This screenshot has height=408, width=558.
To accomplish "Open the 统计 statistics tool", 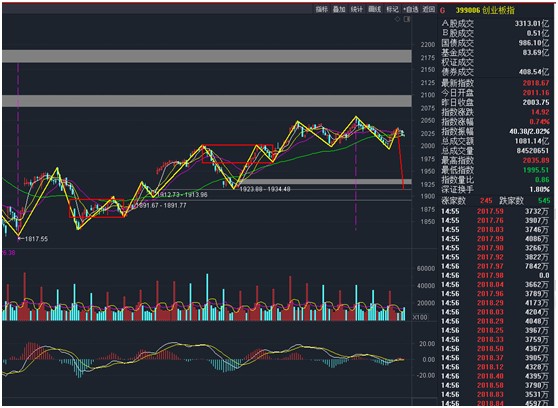I will coord(357,9).
